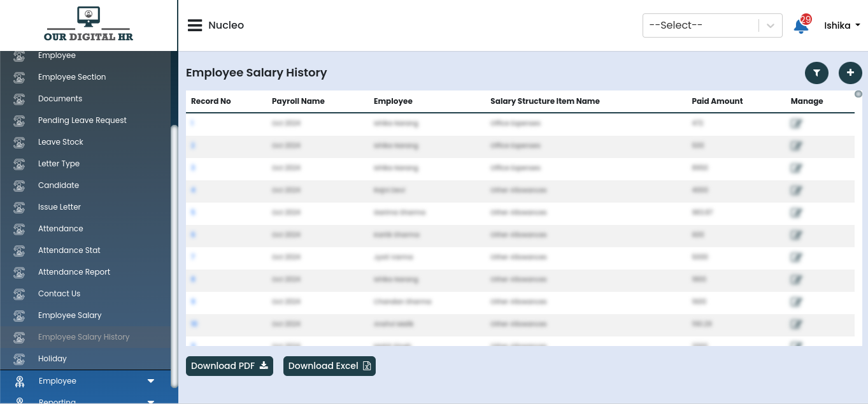The width and height of the screenshot is (868, 404).
Task: Go to Employee Salary menu item
Action: 69,315
